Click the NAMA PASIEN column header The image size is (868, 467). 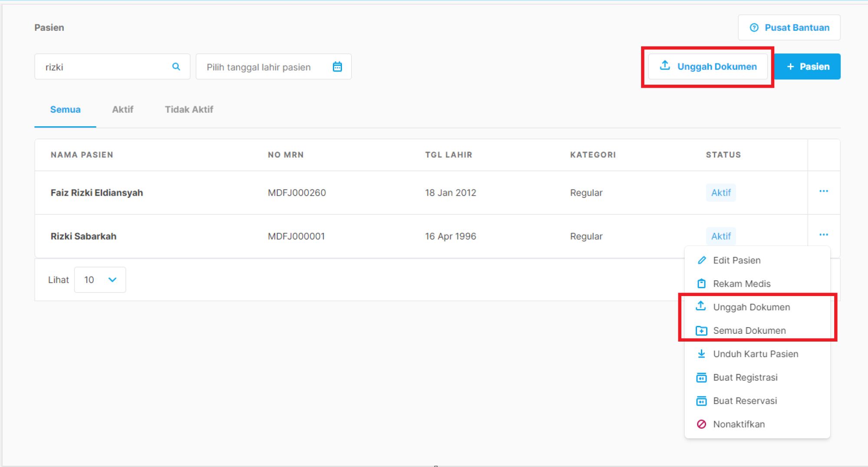(82, 155)
